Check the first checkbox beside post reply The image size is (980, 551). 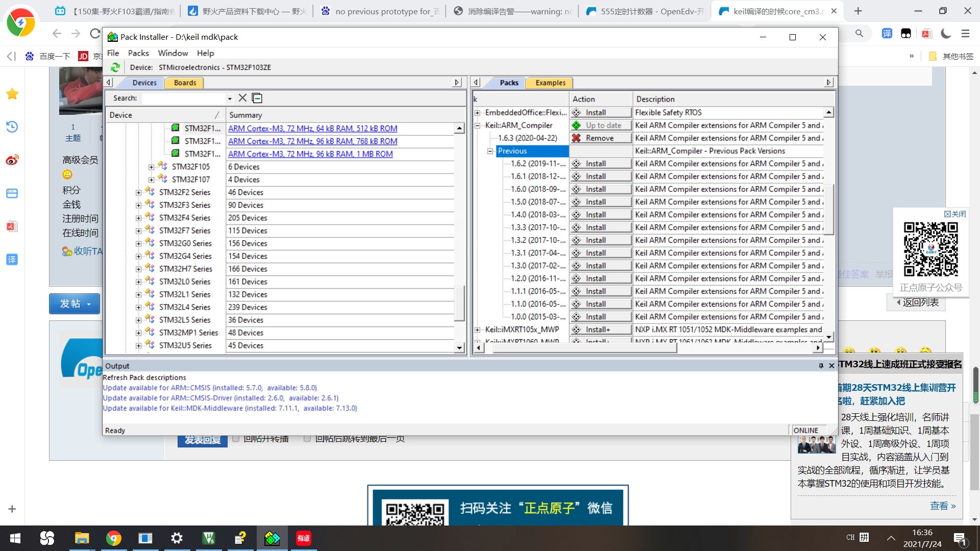point(236,438)
